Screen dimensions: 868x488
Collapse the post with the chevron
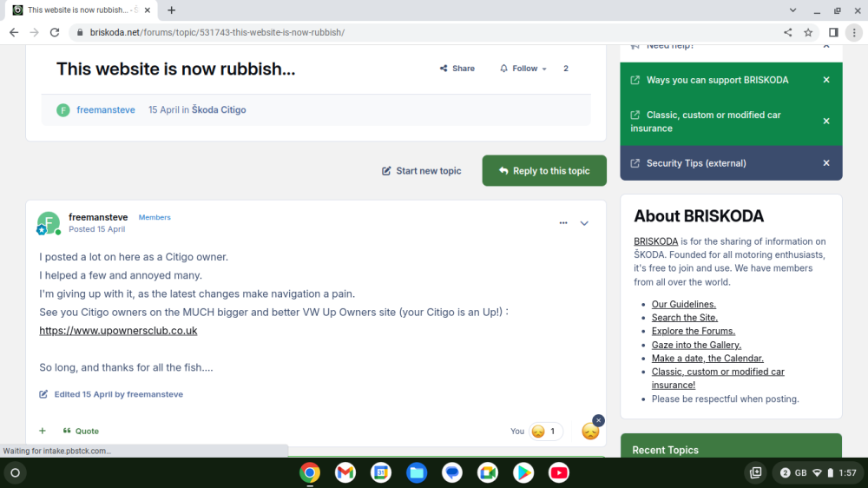click(x=584, y=223)
